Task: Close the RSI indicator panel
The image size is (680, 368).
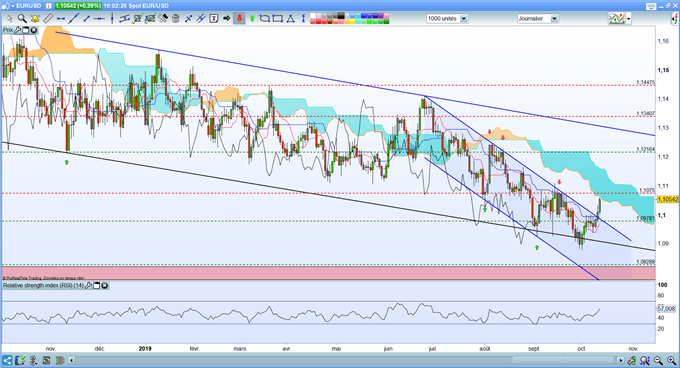Action: 105,286
